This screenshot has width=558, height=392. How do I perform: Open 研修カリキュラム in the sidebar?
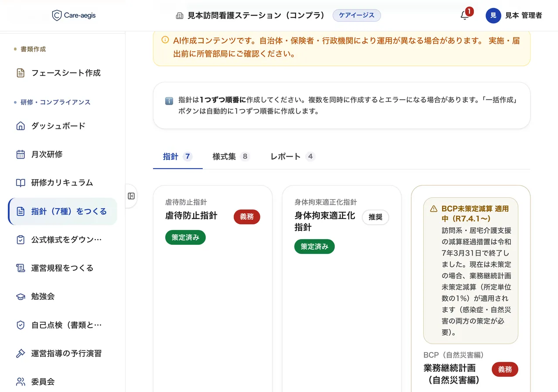(x=62, y=182)
